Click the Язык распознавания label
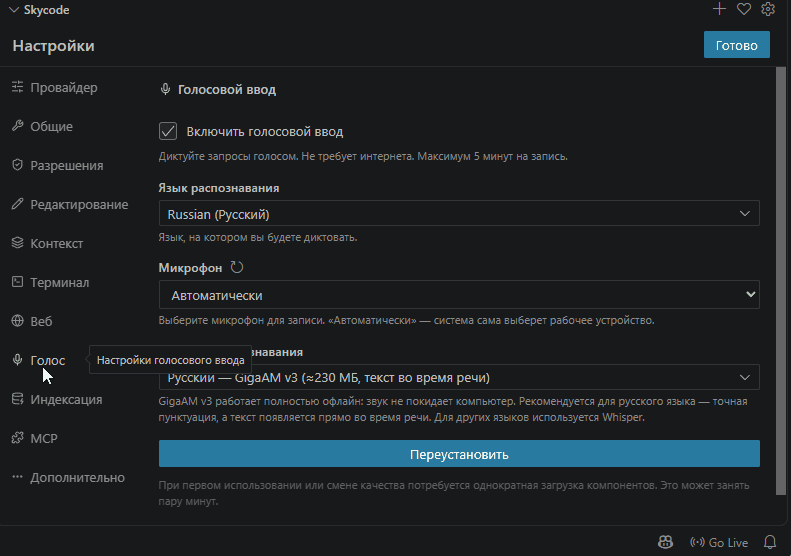 pyautogui.click(x=218, y=188)
